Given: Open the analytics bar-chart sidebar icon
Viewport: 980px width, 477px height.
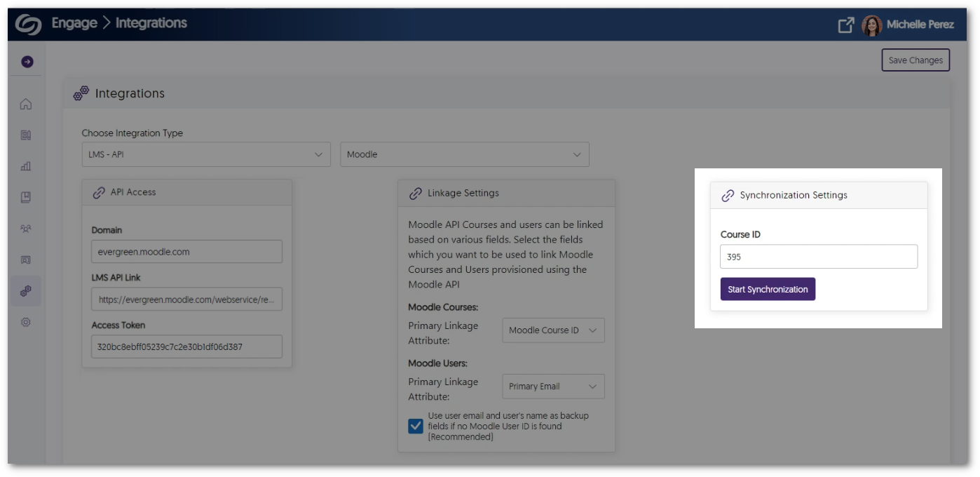Looking at the screenshot, I should pos(26,166).
